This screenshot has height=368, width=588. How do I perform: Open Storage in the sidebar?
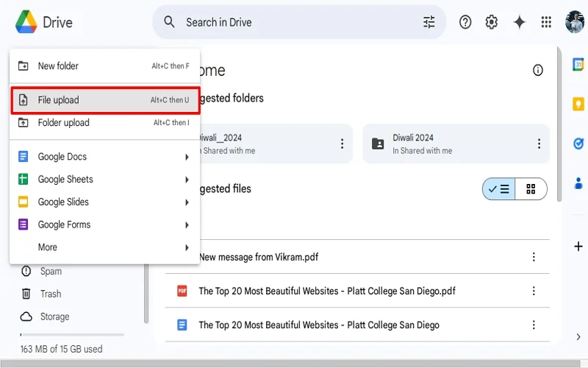54,316
